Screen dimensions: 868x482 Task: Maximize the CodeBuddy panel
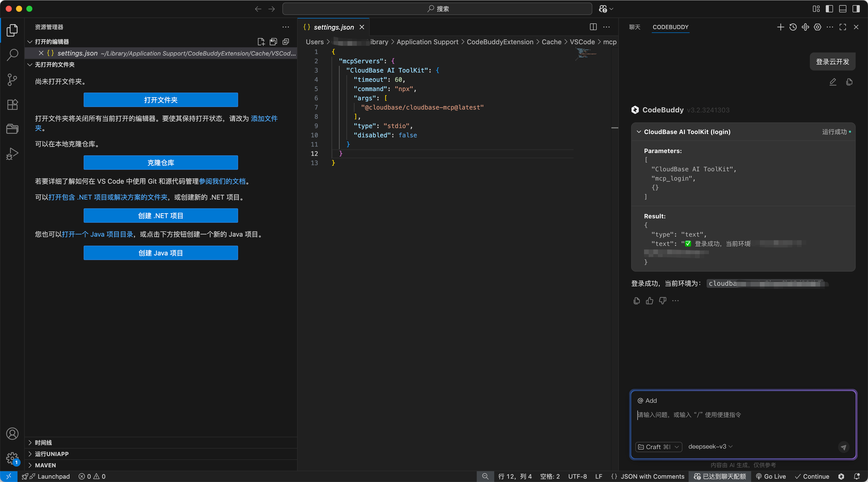pos(843,27)
